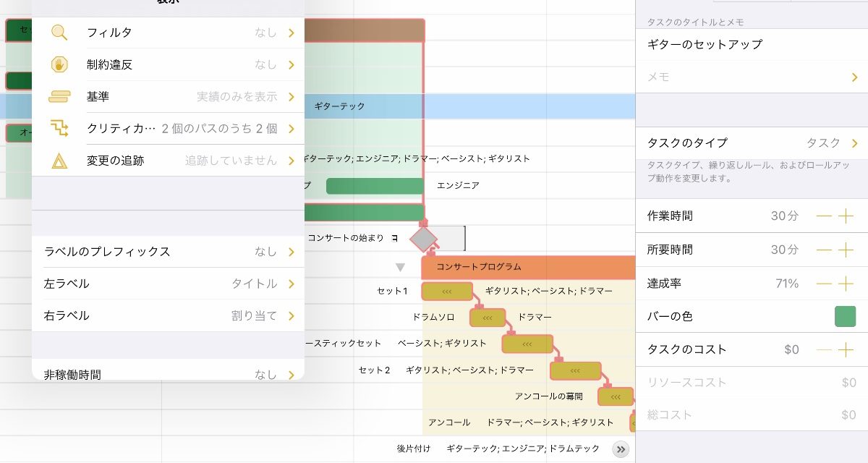Open the 非稼働時間 setting row

(x=168, y=374)
